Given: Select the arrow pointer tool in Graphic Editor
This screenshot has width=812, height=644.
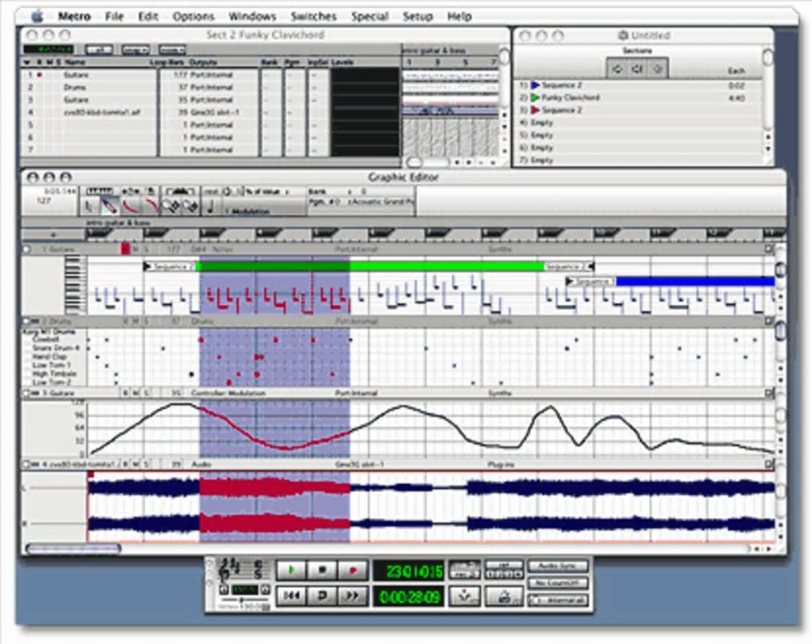Looking at the screenshot, I should click(89, 206).
